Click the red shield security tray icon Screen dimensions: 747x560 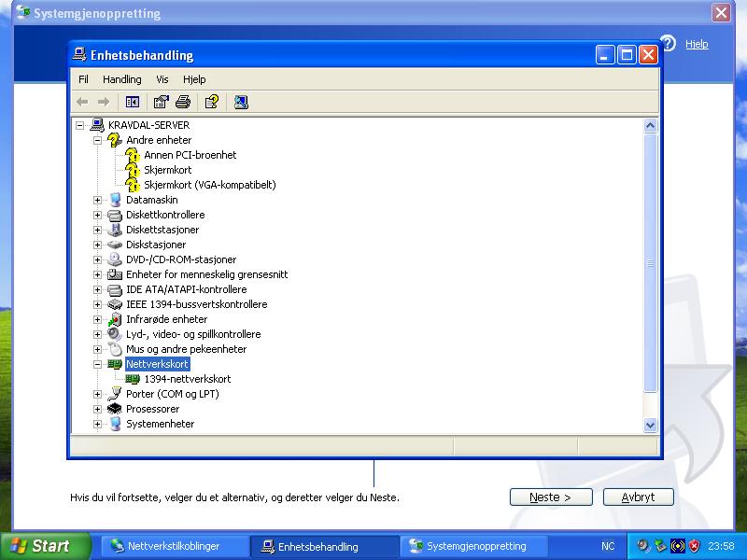tap(695, 546)
